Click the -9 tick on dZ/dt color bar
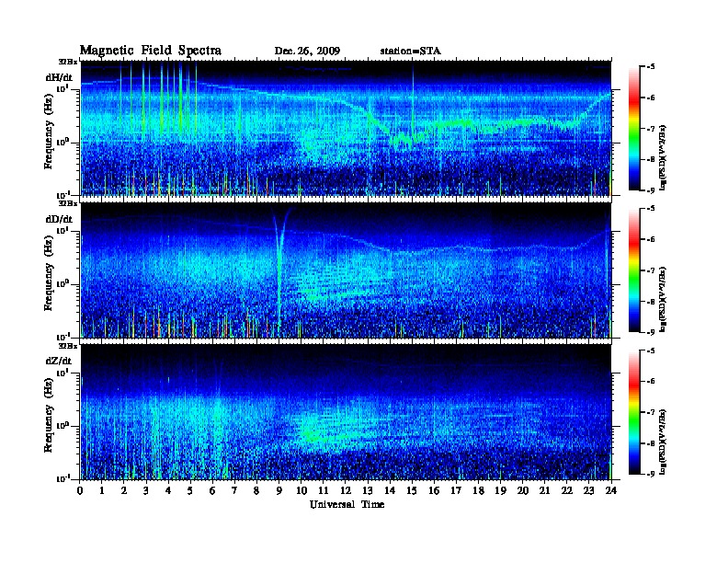The height and width of the screenshot is (563, 728). point(651,474)
